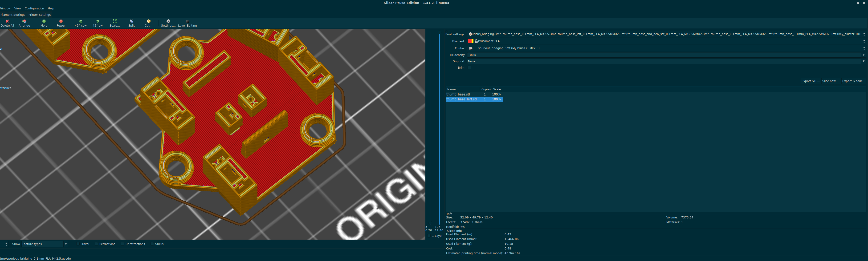The image size is (868, 261).
Task: Open the Fill density dropdown
Action: [864, 55]
